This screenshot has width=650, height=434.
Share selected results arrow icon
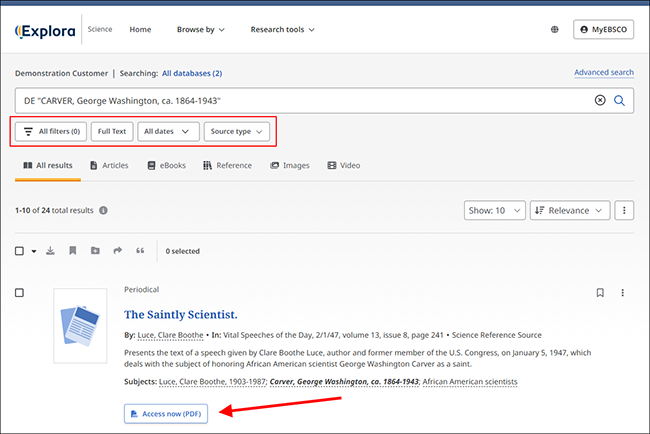[118, 250]
